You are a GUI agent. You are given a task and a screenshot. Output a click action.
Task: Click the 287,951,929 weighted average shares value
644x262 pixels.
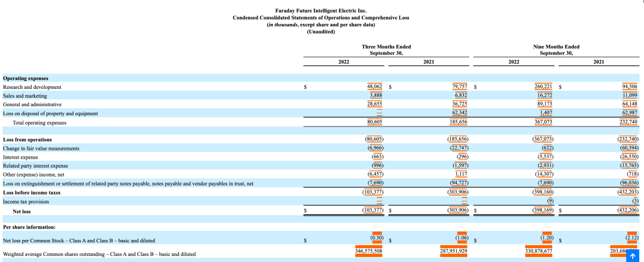[x=454, y=251]
